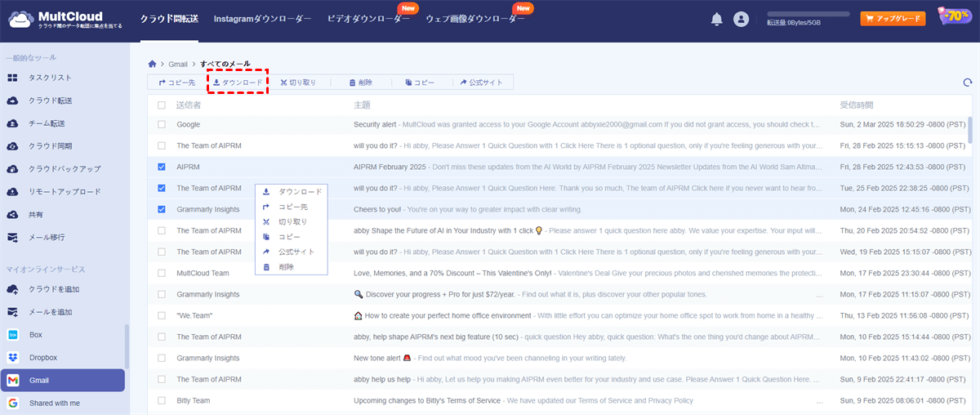Select the Dropbox cloud service
Screen dimensions: 980x415
pos(62,358)
